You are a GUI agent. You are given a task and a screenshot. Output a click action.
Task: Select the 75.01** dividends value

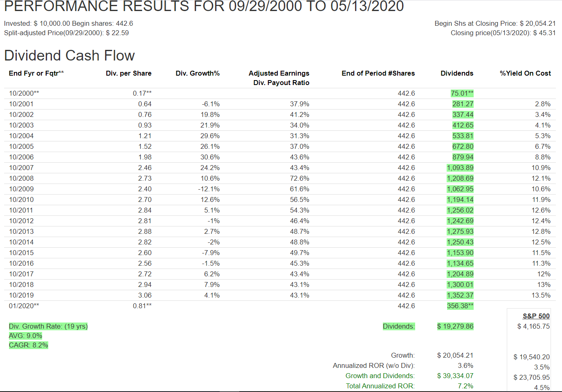pyautogui.click(x=462, y=93)
